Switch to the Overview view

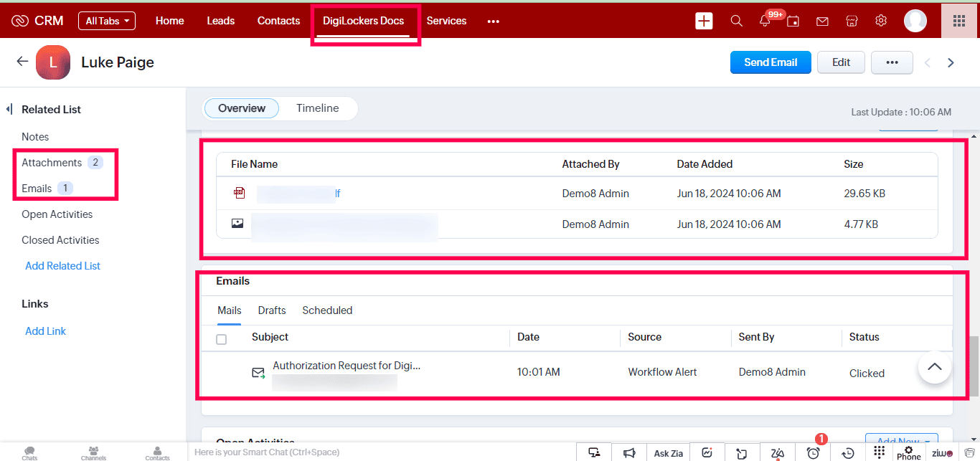coord(242,108)
